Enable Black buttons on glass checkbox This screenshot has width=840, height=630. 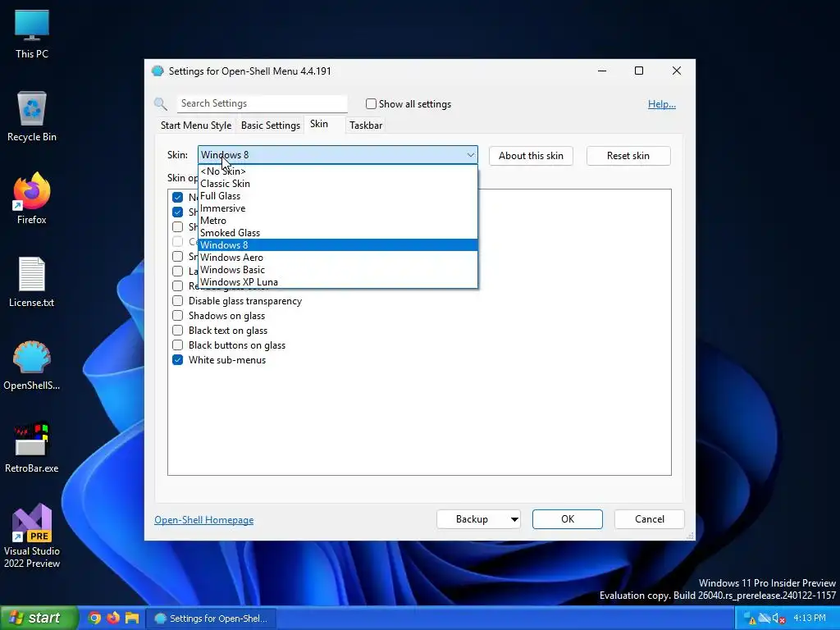(x=177, y=345)
